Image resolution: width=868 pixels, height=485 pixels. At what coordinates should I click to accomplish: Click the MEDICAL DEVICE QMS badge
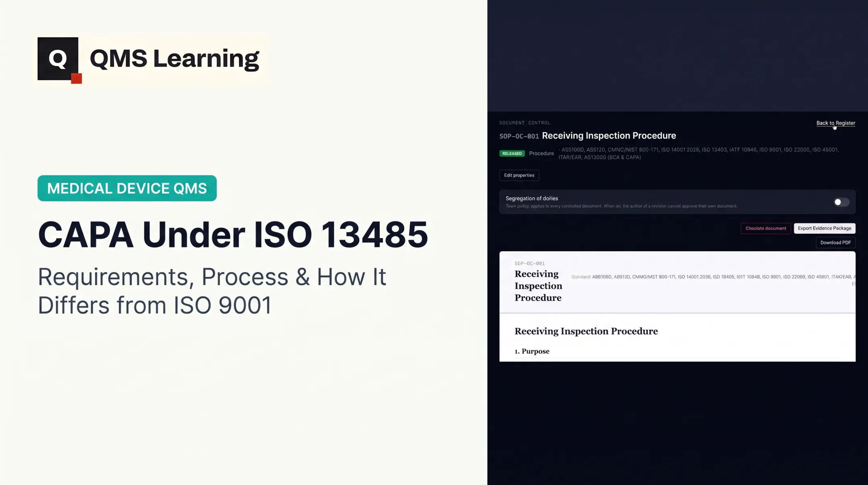pos(127,188)
